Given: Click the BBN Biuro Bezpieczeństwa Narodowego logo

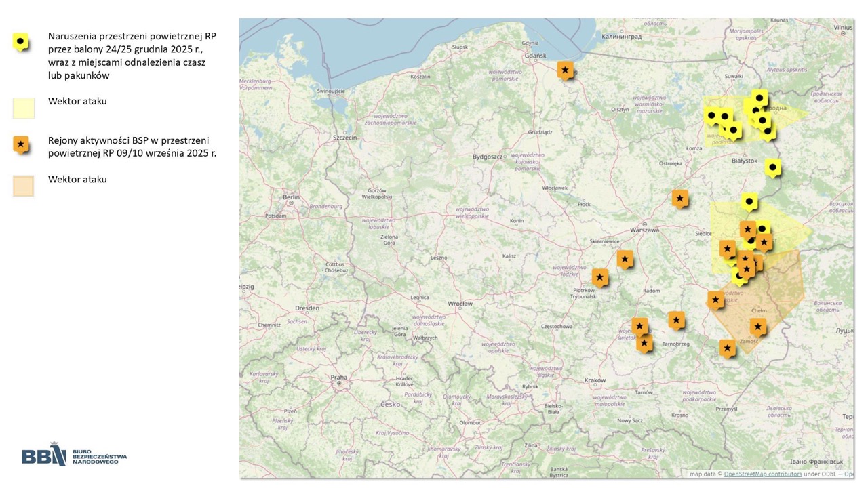Looking at the screenshot, I should pos(74,456).
